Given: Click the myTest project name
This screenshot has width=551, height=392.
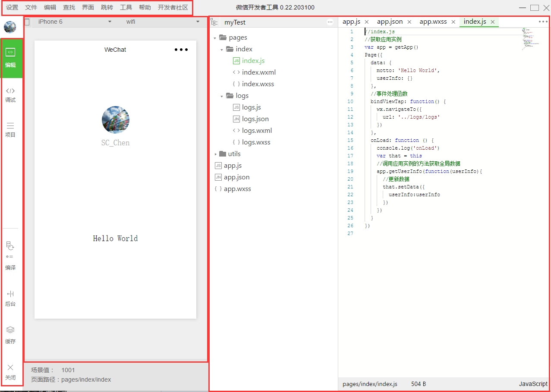Looking at the screenshot, I should [235, 22].
